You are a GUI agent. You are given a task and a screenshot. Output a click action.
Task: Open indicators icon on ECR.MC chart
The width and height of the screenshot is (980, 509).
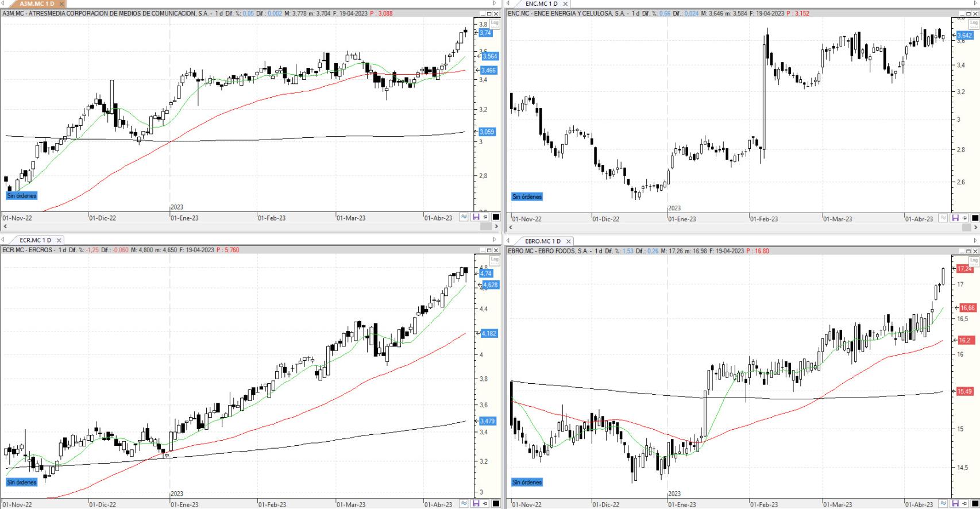click(464, 504)
